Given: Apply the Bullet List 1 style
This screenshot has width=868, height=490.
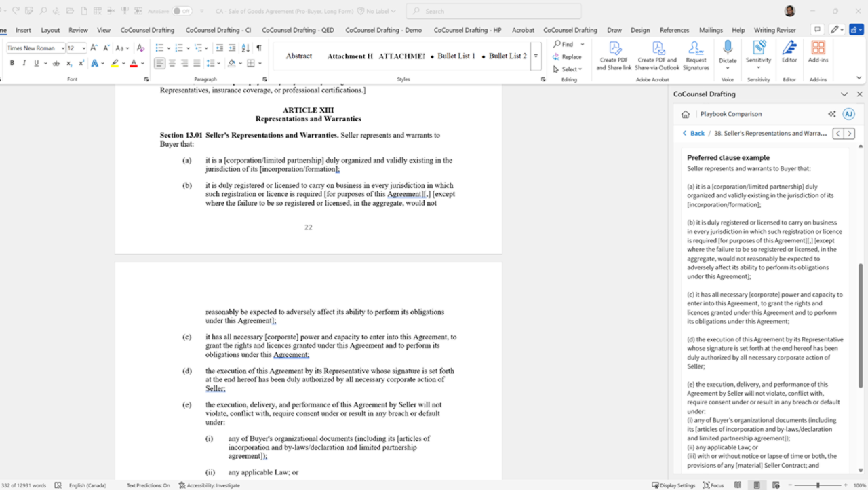Looking at the screenshot, I should pyautogui.click(x=452, y=56).
